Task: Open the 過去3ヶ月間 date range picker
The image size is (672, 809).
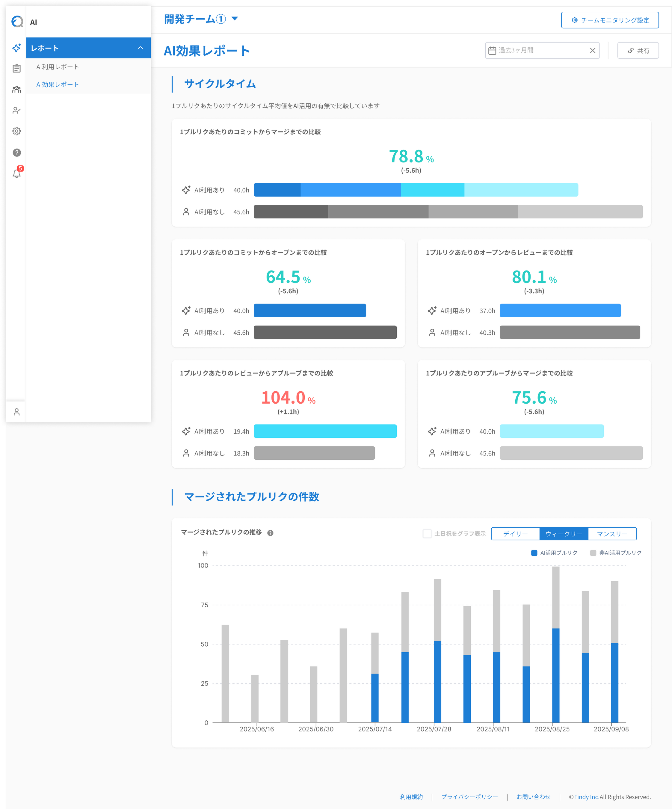Action: tap(537, 50)
